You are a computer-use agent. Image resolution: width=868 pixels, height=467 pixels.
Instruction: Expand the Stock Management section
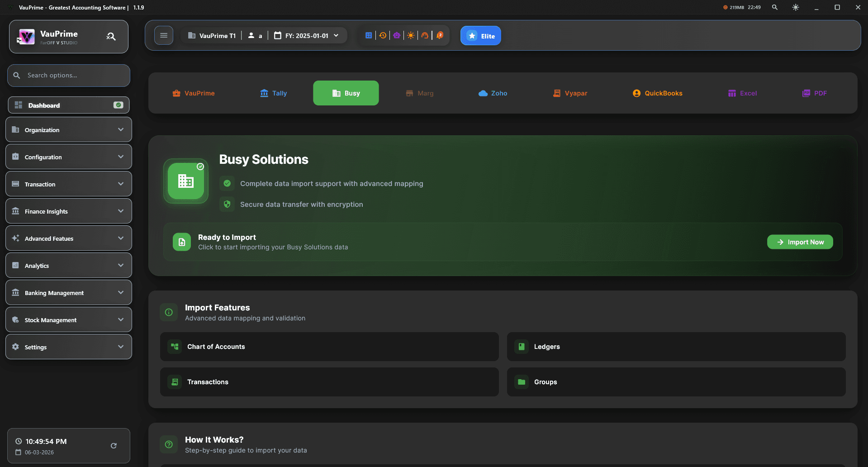coord(69,319)
